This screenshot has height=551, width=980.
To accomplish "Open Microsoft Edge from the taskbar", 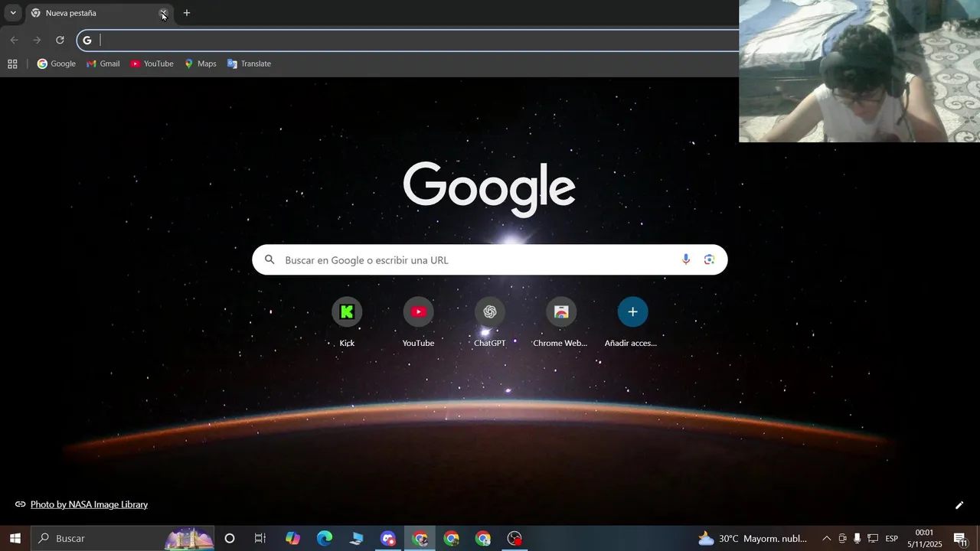I will [325, 538].
